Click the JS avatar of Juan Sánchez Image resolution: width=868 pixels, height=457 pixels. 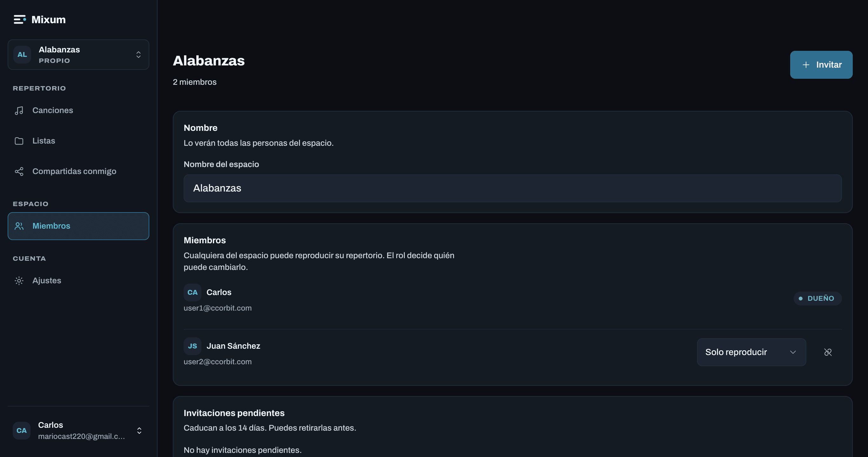(x=193, y=346)
